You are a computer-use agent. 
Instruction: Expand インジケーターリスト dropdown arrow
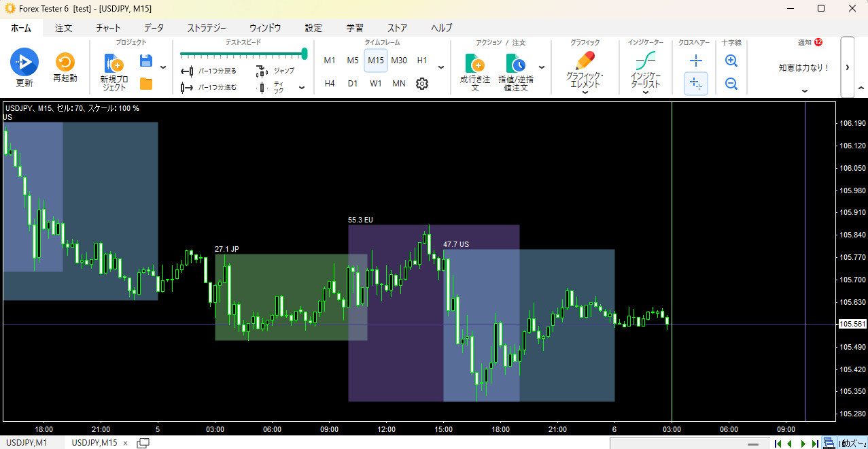coord(645,93)
